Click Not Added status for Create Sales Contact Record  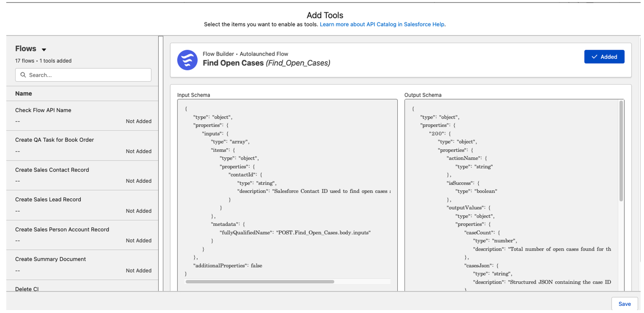139,181
